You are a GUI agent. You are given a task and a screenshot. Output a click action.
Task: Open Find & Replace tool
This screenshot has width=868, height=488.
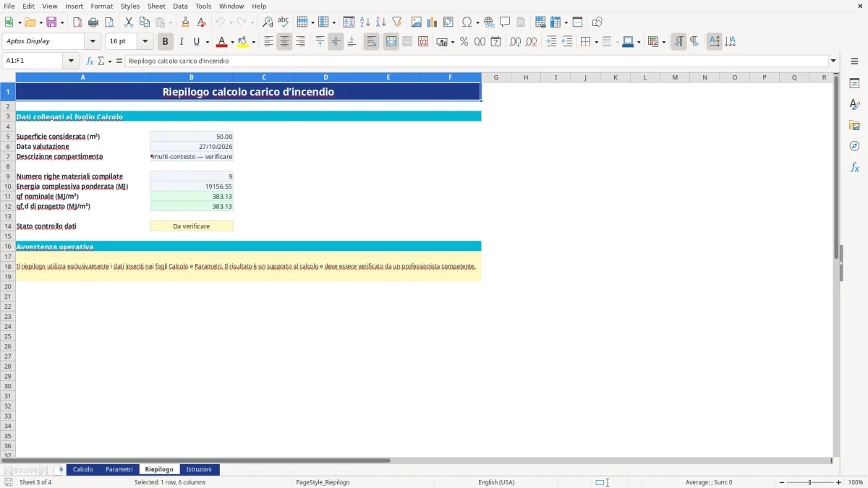click(268, 22)
